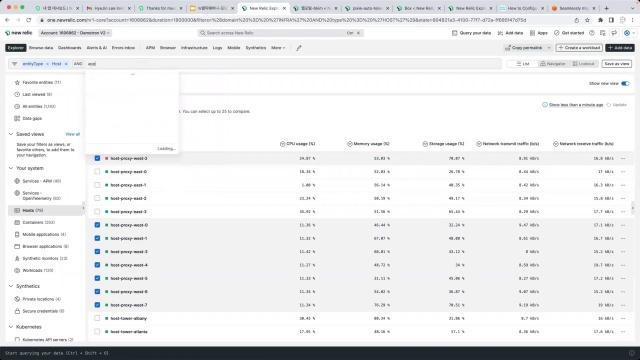Screen dimensions: 640x360
Task: Check host-proxy-east-0 checkbox
Action: 97,172
